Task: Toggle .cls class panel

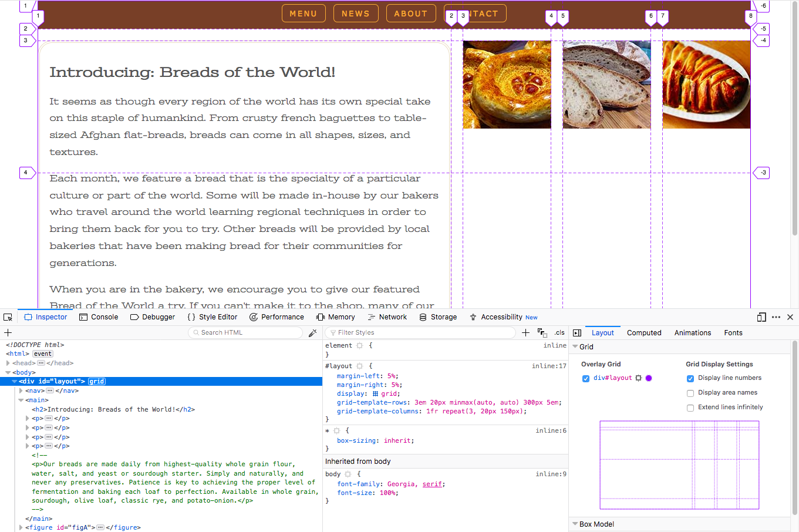Action: pos(559,332)
